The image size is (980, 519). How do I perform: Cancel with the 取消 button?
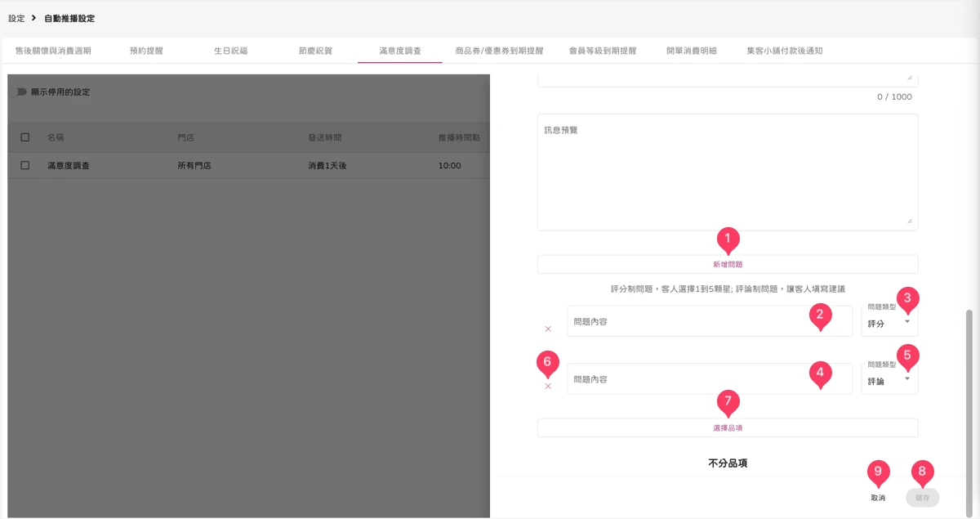coord(878,498)
